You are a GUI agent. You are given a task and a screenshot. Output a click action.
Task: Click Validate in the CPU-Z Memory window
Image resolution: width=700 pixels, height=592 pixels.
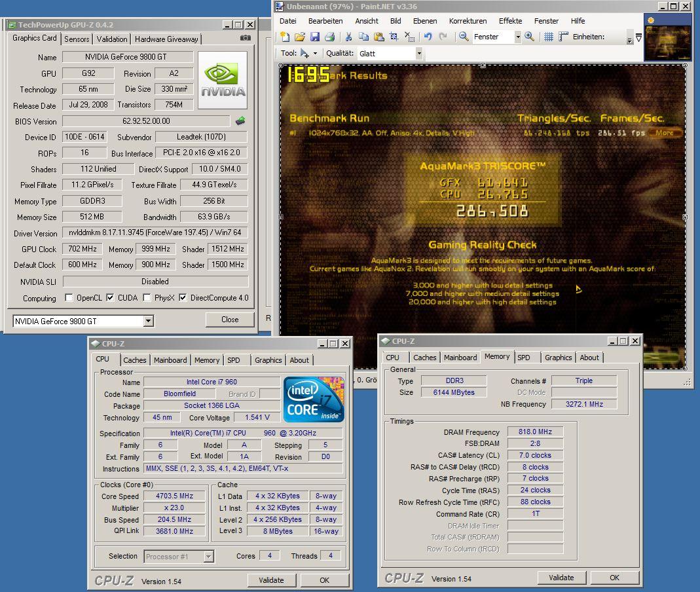561,578
